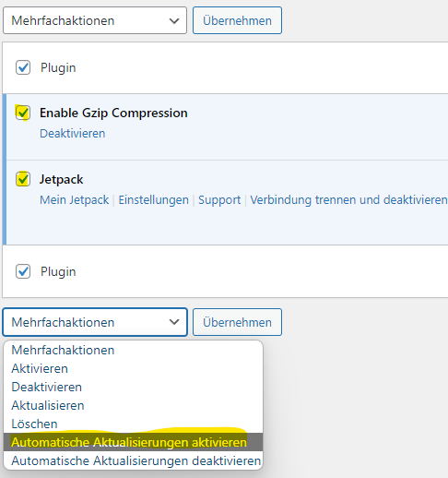Select Automatische Aktualisierungen deaktivieren option
The image size is (448, 478).
click(133, 460)
